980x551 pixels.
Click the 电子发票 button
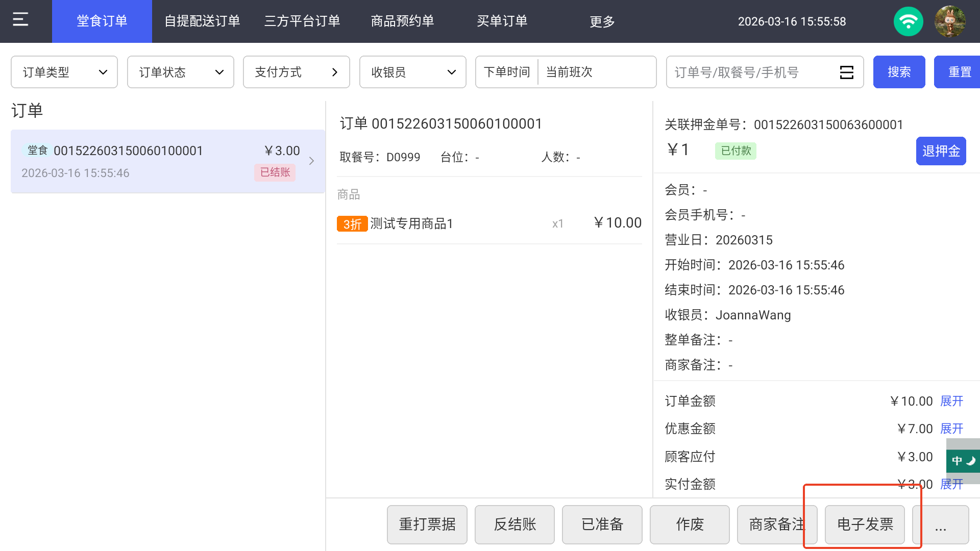point(865,524)
